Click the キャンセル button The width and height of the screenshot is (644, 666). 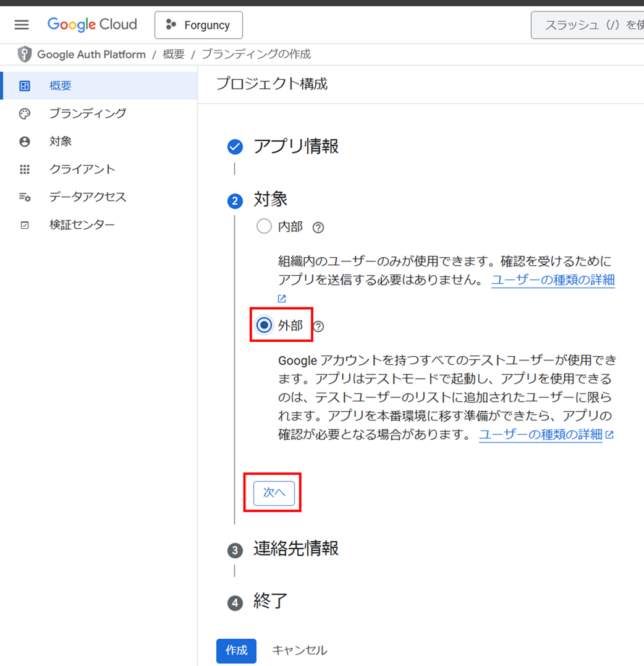click(x=300, y=651)
